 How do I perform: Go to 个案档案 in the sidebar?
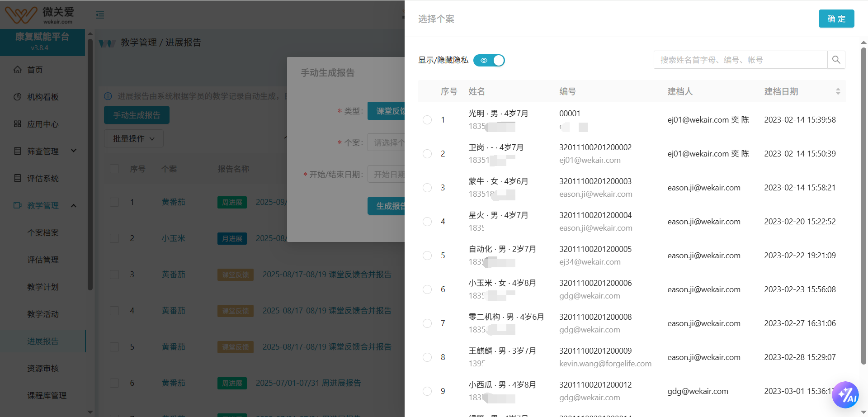click(43, 232)
